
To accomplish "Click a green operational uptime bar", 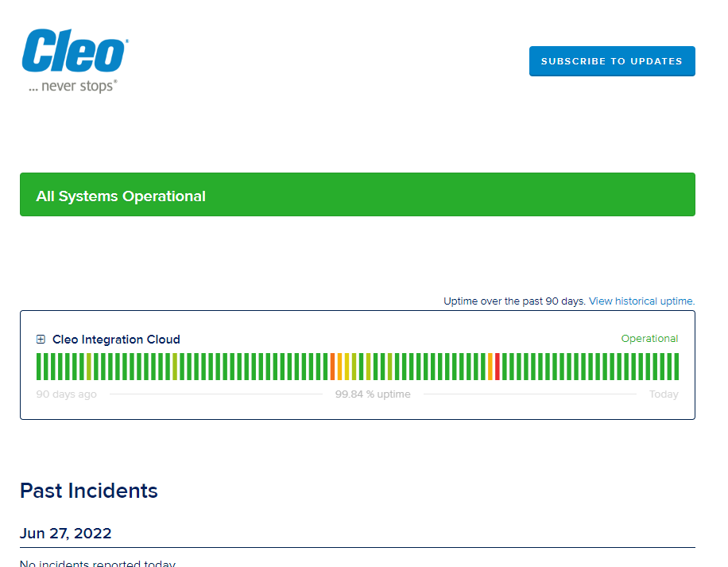I will coord(238,367).
